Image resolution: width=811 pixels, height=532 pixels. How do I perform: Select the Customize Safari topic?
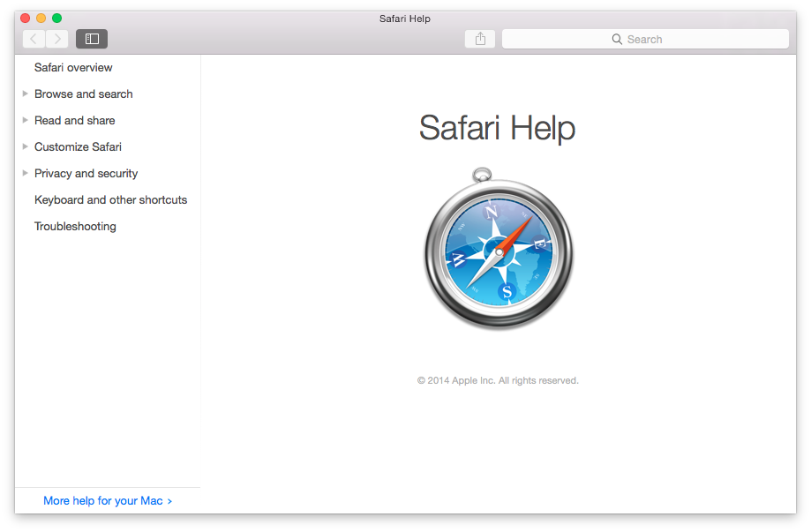[79, 146]
